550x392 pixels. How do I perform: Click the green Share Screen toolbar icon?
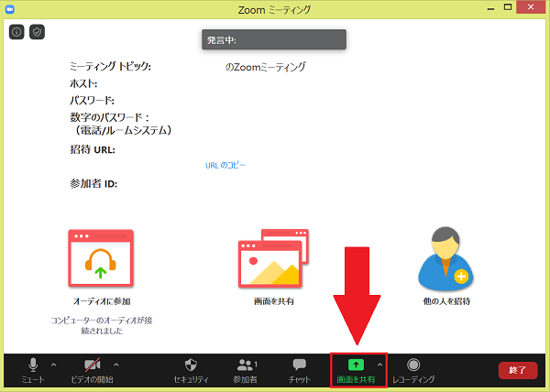(x=357, y=365)
